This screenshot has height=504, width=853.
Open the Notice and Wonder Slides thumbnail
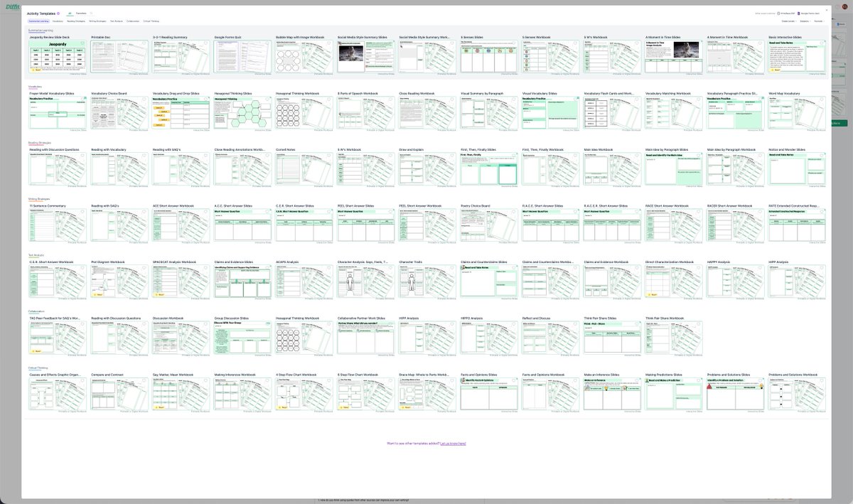(798, 169)
